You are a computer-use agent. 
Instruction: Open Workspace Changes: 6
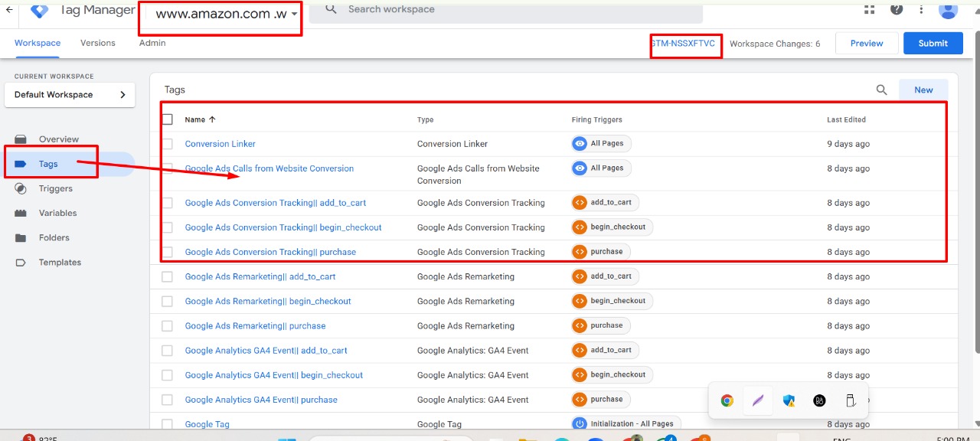click(775, 44)
